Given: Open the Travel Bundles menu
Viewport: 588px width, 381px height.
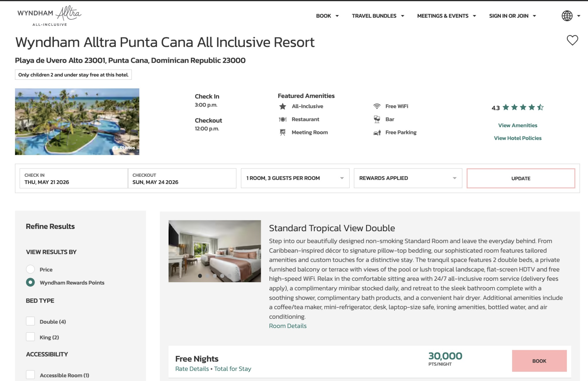Looking at the screenshot, I should pyautogui.click(x=378, y=16).
